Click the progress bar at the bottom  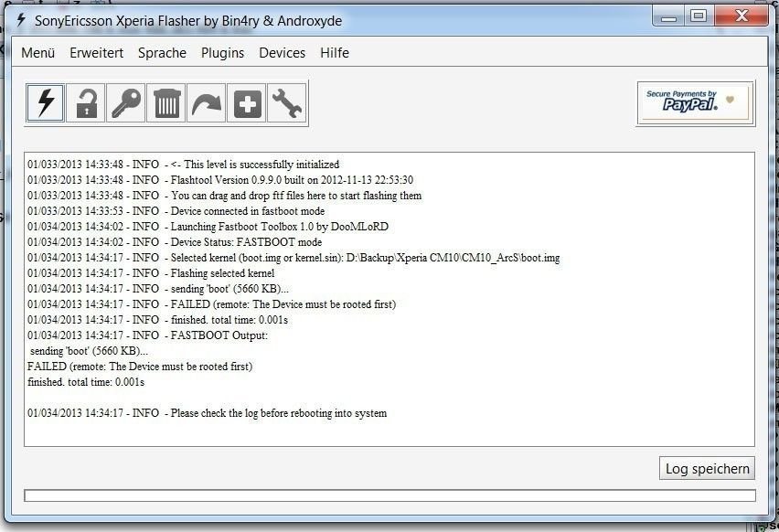pos(390,495)
